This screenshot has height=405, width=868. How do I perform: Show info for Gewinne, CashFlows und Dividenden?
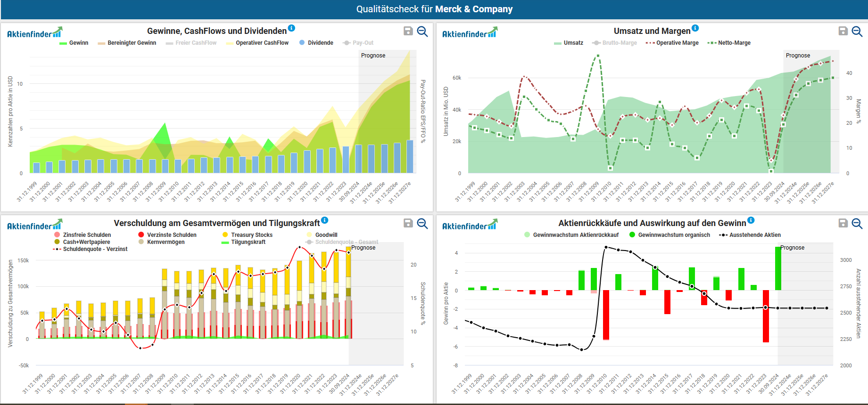coord(291,28)
